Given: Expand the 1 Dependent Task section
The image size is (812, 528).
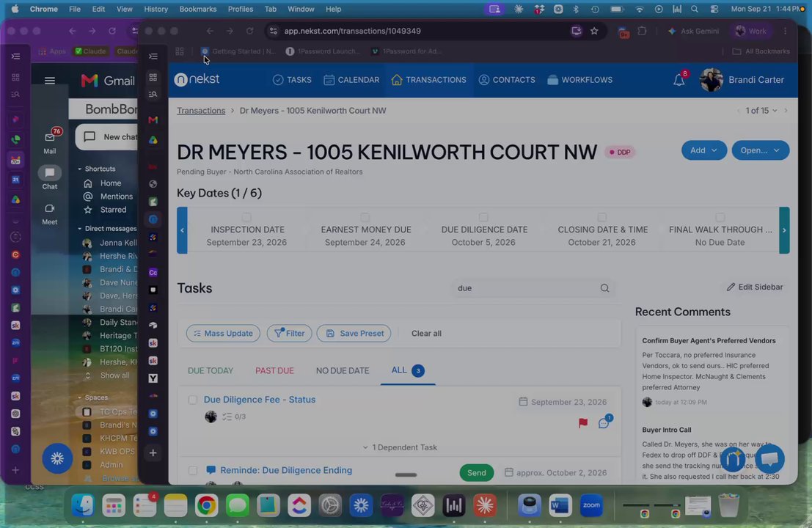Looking at the screenshot, I should coord(400,447).
